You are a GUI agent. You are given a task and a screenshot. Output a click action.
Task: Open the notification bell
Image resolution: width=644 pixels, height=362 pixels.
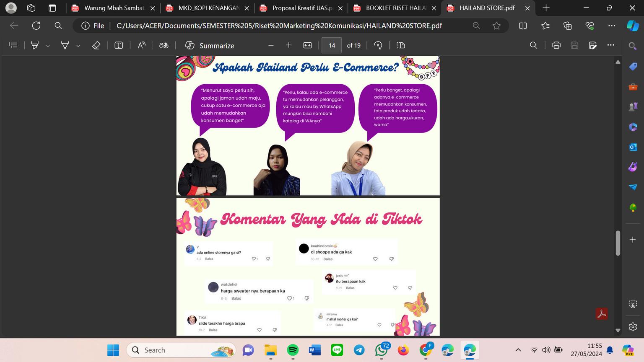(x=610, y=350)
